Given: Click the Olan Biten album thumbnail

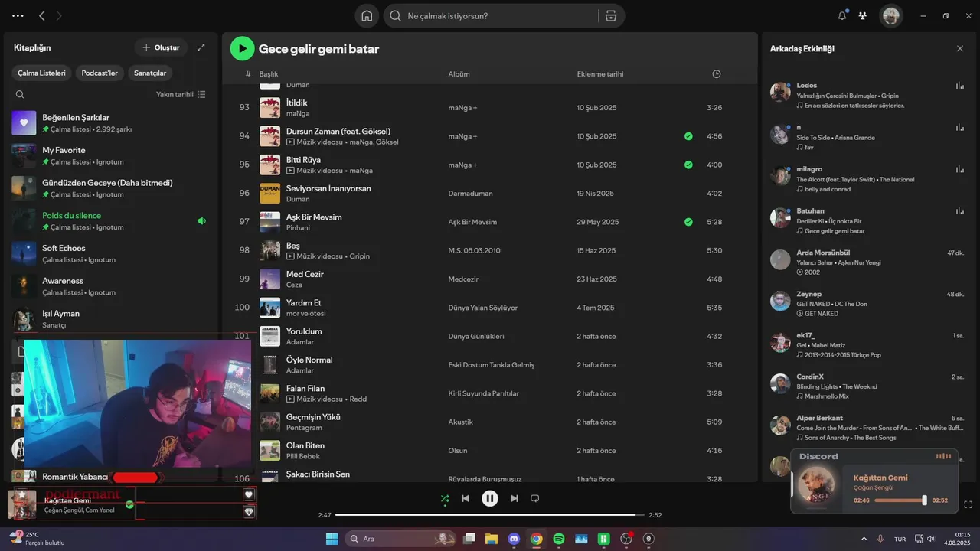Looking at the screenshot, I should click(x=269, y=450).
